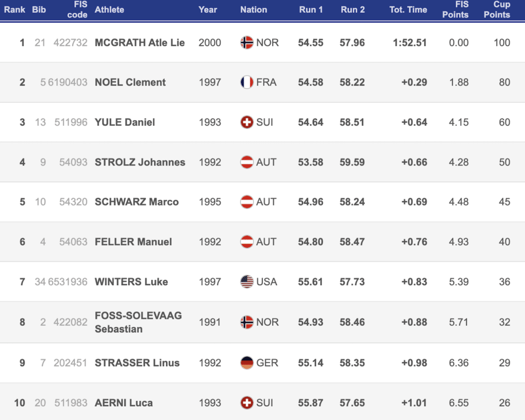The height and width of the screenshot is (420, 525).
Task: Click the Norway flag for Foss-Solevaag
Action: point(247,322)
